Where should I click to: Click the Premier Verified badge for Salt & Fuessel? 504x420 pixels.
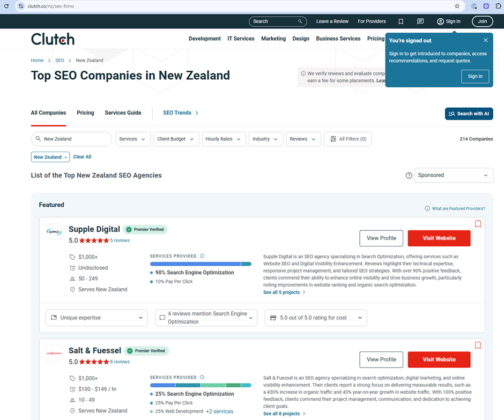coord(146,351)
